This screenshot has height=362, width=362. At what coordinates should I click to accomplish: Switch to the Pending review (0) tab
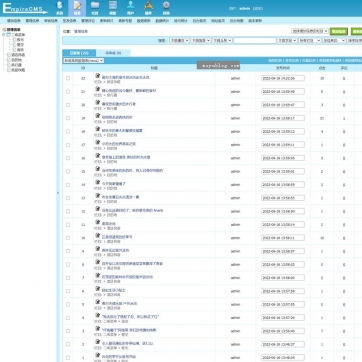coord(113,53)
